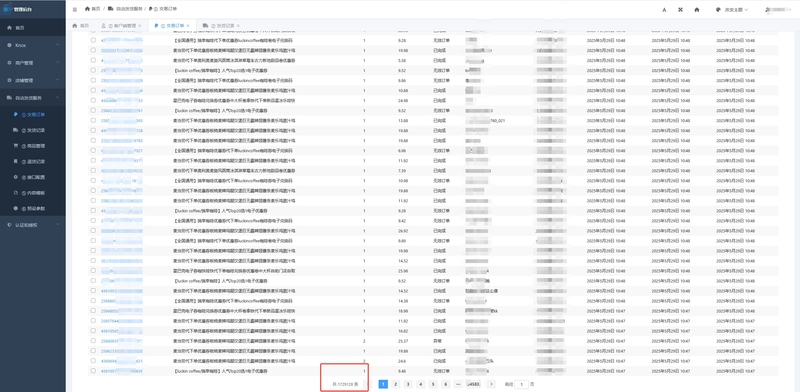Go to page 2 in pagination

coord(395,384)
